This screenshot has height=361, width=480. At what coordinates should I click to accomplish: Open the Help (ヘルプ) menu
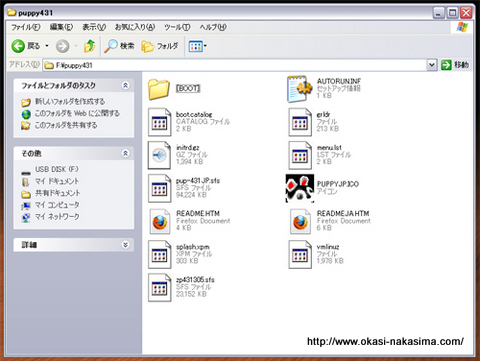(x=213, y=27)
